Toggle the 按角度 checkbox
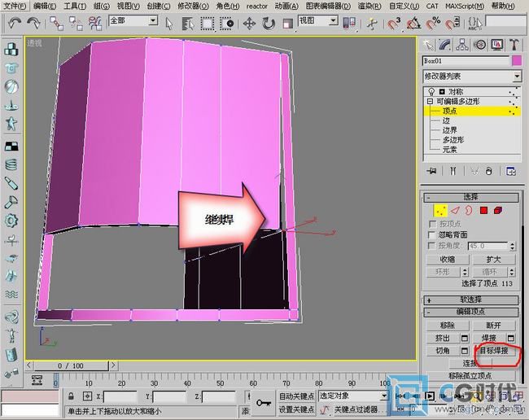The height and width of the screenshot is (420, 529). tap(431, 245)
